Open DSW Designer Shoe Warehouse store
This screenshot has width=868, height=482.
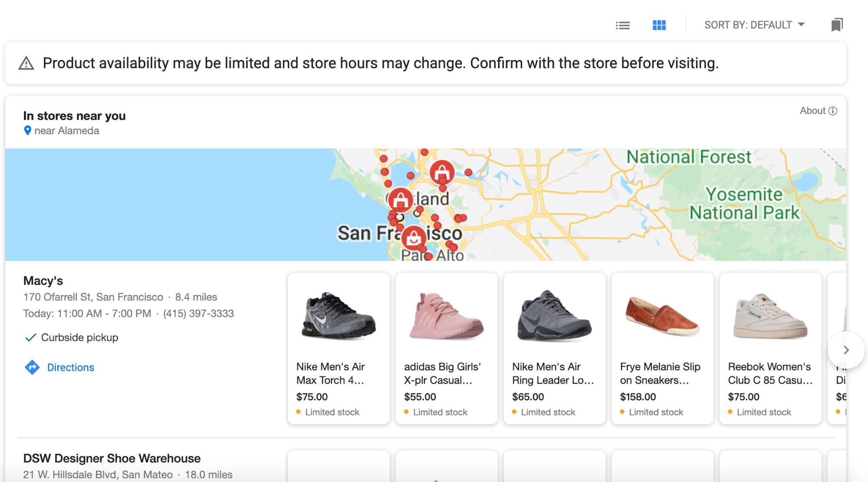pos(112,459)
